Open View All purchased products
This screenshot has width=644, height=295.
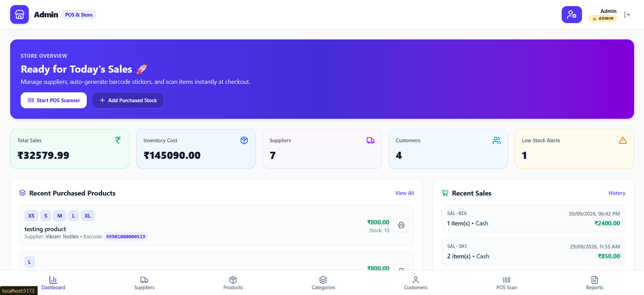tap(404, 193)
